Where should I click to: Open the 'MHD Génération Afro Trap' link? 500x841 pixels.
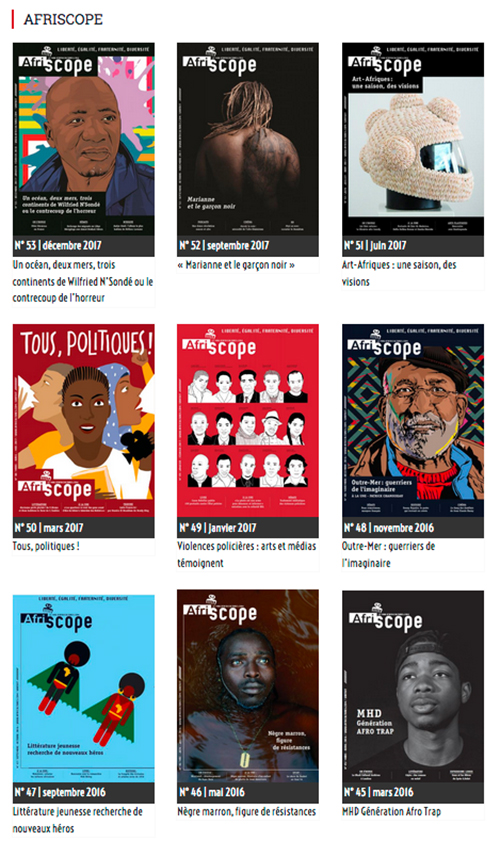(x=392, y=812)
